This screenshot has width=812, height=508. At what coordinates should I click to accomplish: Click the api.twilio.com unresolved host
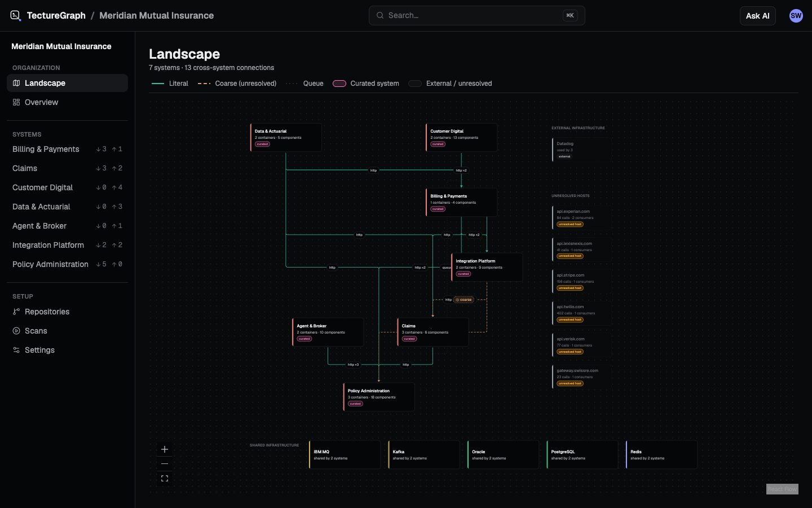581,313
